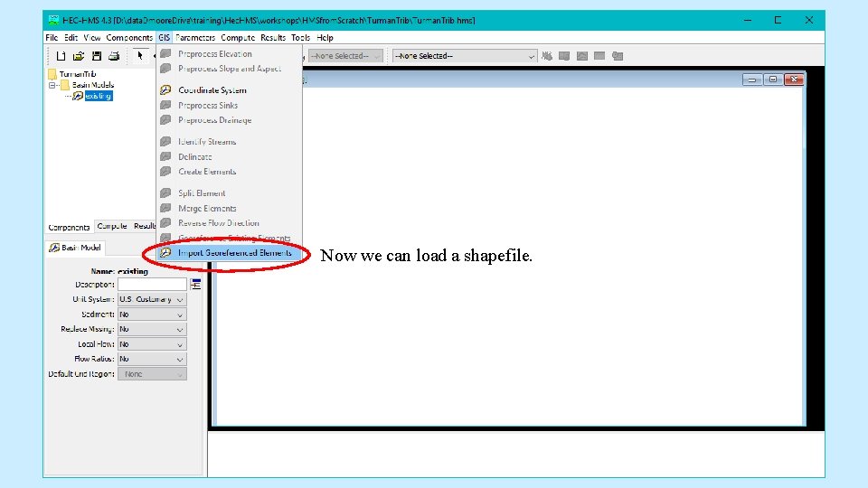Open the Sediment dropdown
The width and height of the screenshot is (868, 488).
(152, 314)
